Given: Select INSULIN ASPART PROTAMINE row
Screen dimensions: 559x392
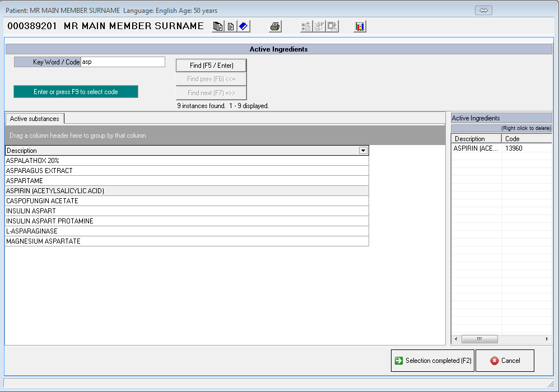Looking at the screenshot, I should pos(49,221).
